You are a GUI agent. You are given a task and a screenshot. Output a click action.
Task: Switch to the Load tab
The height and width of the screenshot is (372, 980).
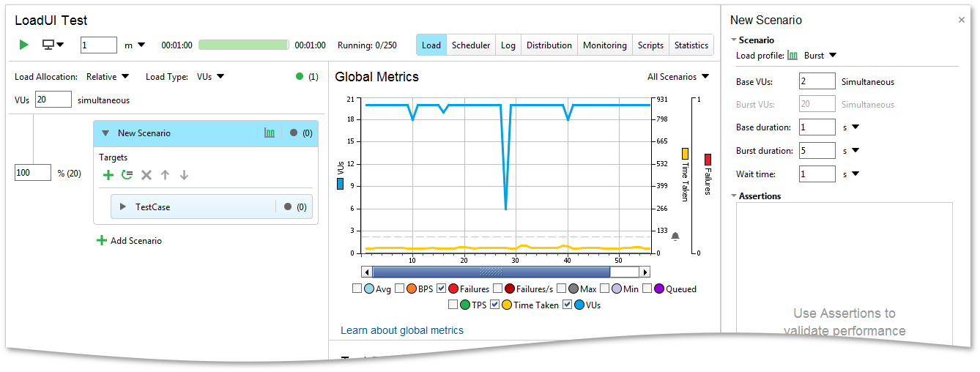point(431,45)
